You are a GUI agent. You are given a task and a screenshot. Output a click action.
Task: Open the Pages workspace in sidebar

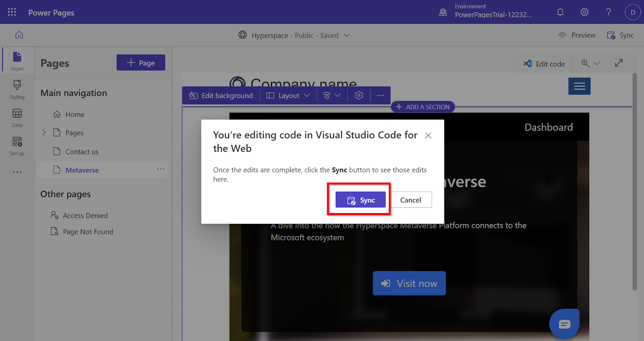pos(17,61)
